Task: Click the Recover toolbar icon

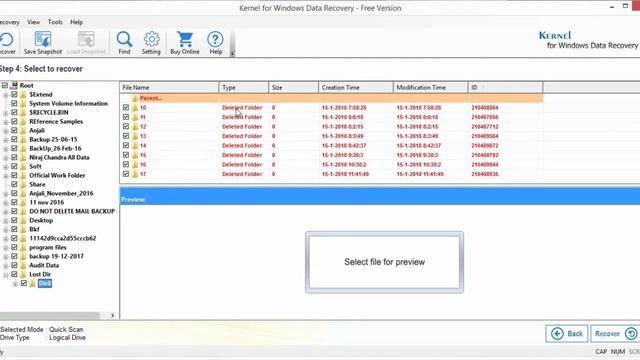Action: [x=7, y=40]
